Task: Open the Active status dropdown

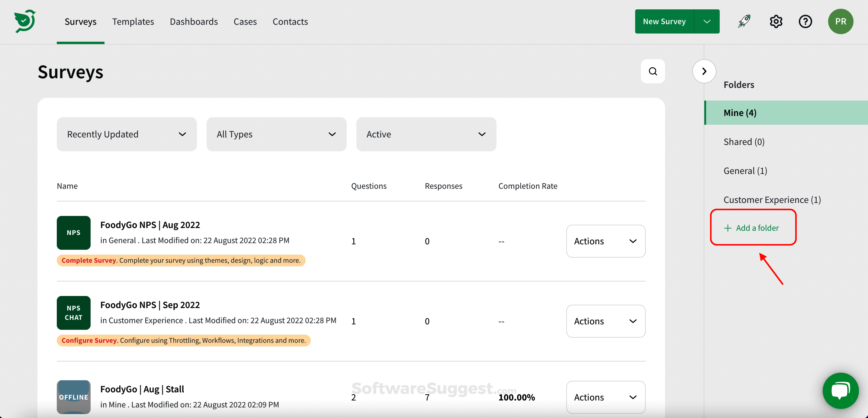Action: [x=426, y=134]
